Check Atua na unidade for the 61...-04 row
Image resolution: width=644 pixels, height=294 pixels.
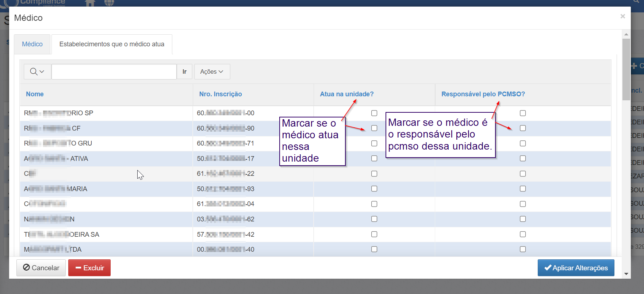[x=374, y=204]
